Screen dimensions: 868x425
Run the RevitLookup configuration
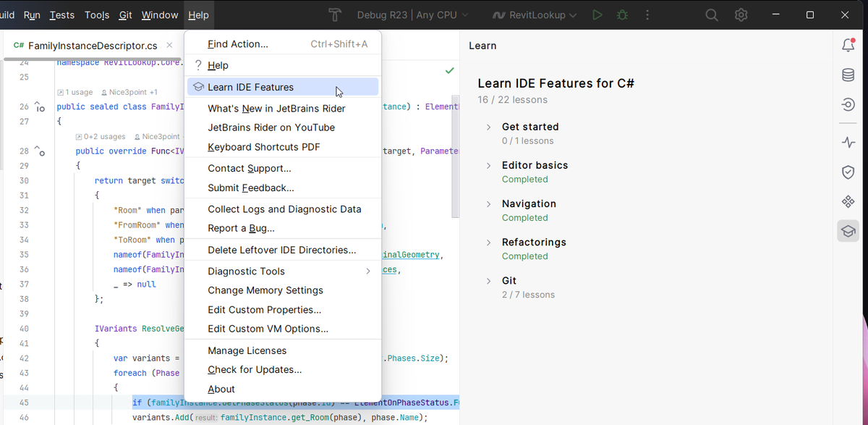click(x=597, y=15)
